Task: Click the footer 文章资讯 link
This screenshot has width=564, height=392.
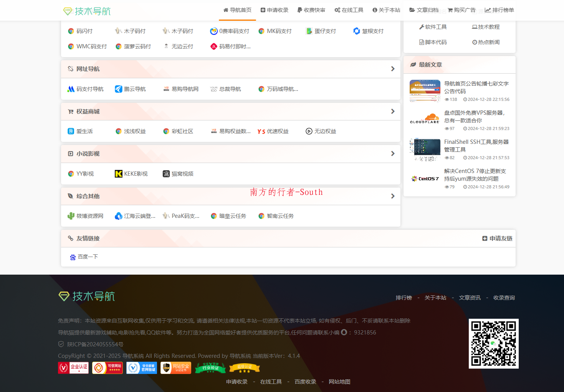Action: click(x=470, y=298)
